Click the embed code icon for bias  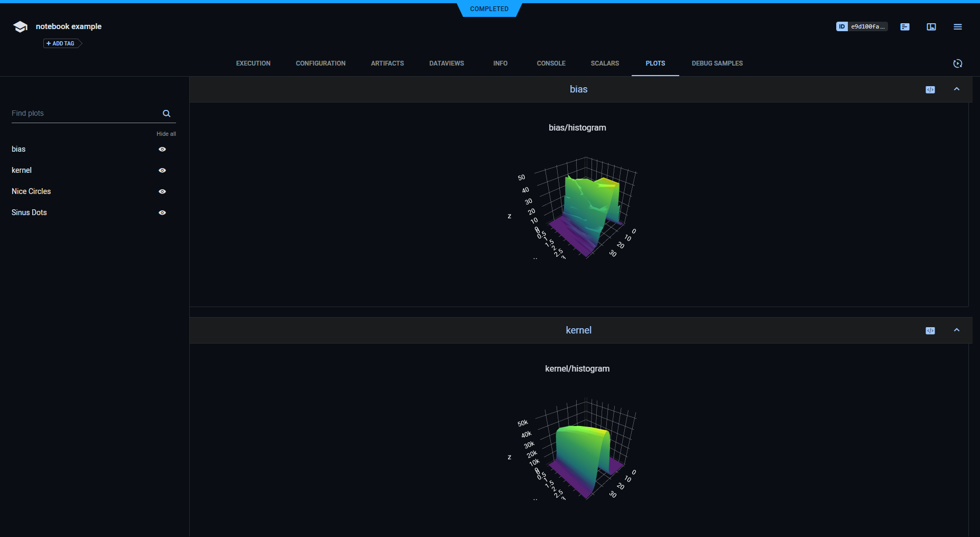(930, 90)
